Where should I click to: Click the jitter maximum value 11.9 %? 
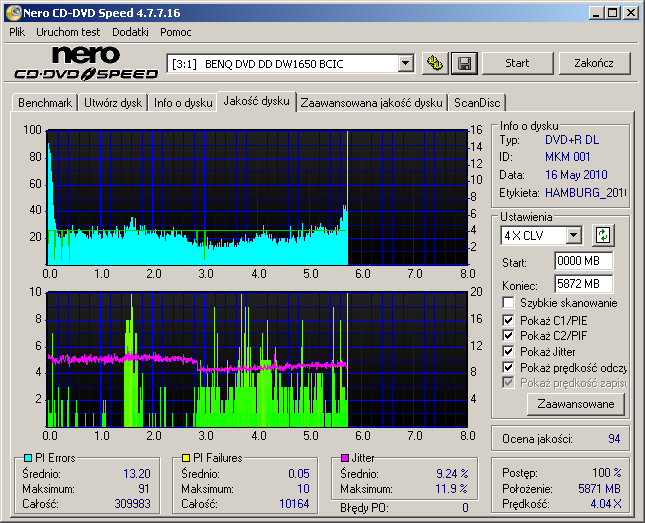click(x=452, y=489)
